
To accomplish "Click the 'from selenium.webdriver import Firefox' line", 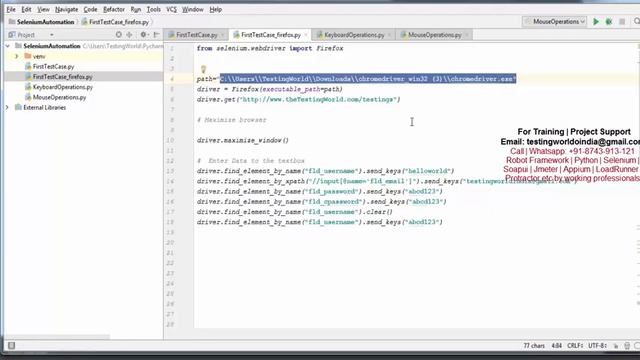I will click(270, 48).
